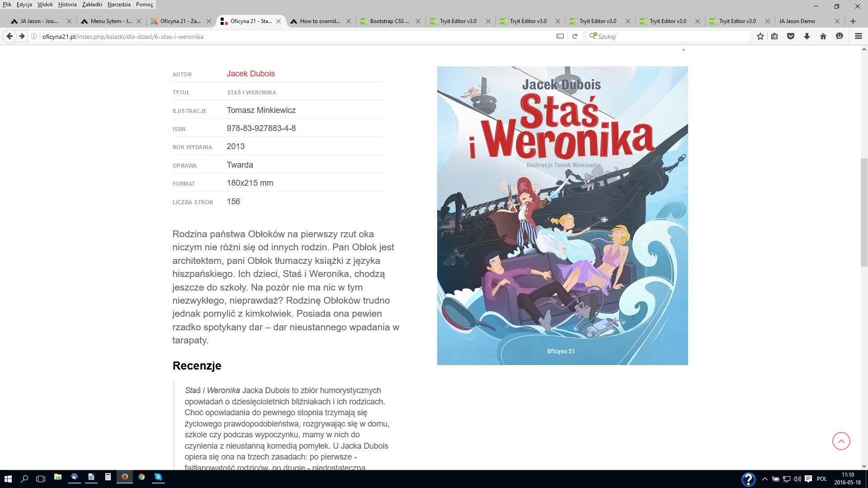Open the Firefox hamburger menu
Screen dimensions: 868x488
858,37
